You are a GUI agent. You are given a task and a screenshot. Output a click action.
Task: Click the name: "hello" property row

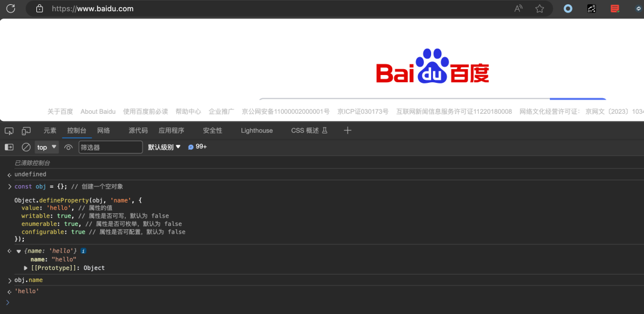54,259
